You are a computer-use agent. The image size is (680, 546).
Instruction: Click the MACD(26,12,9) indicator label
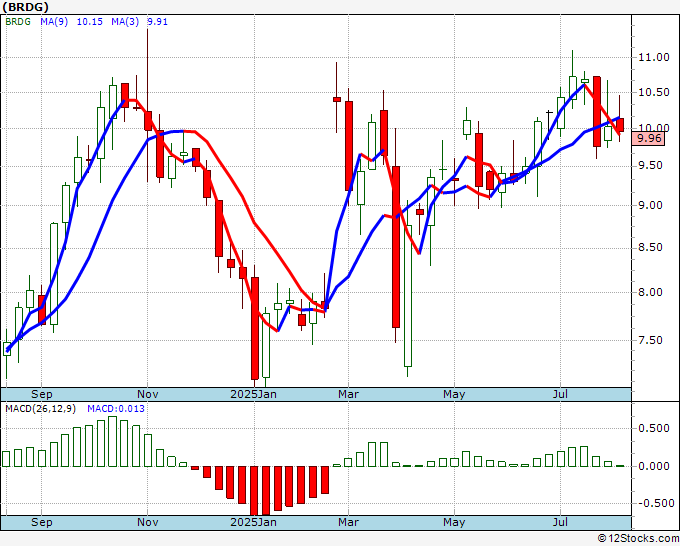pos(41,409)
